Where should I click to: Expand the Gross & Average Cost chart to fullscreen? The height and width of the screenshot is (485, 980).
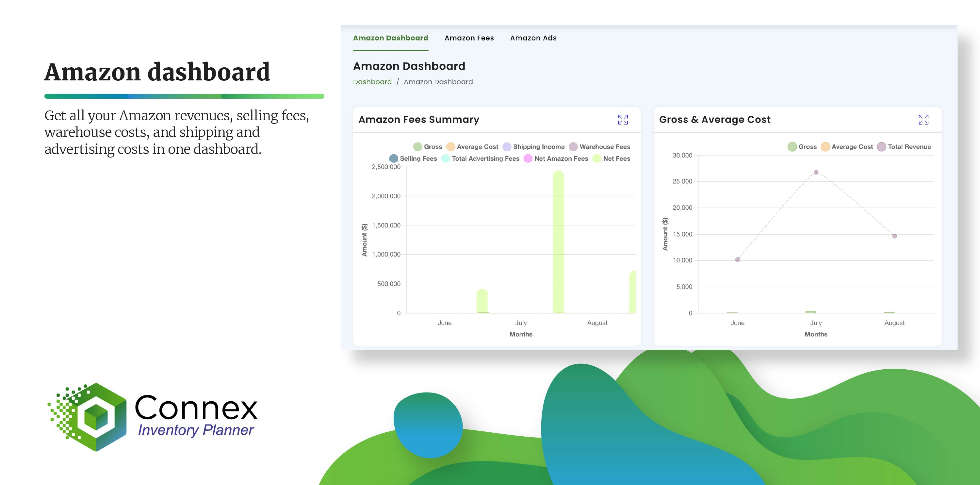(x=924, y=120)
